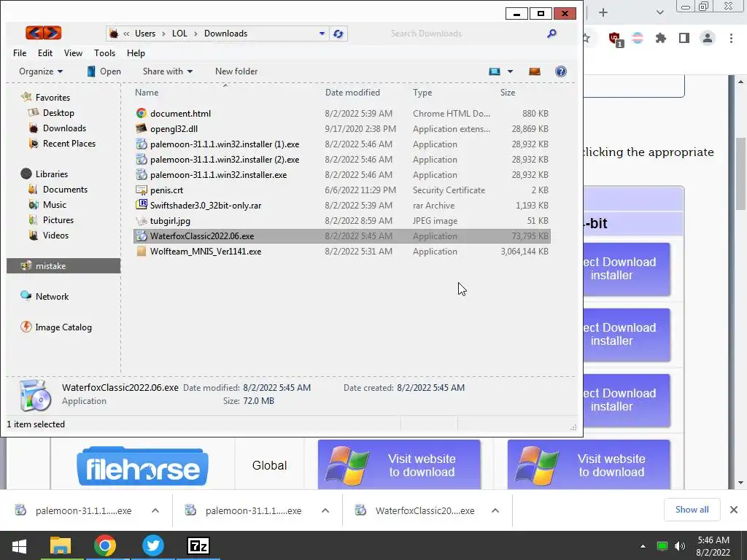Screen dimensions: 747x560
Task: Open Chrome side panel icon
Action: pyautogui.click(x=684, y=38)
